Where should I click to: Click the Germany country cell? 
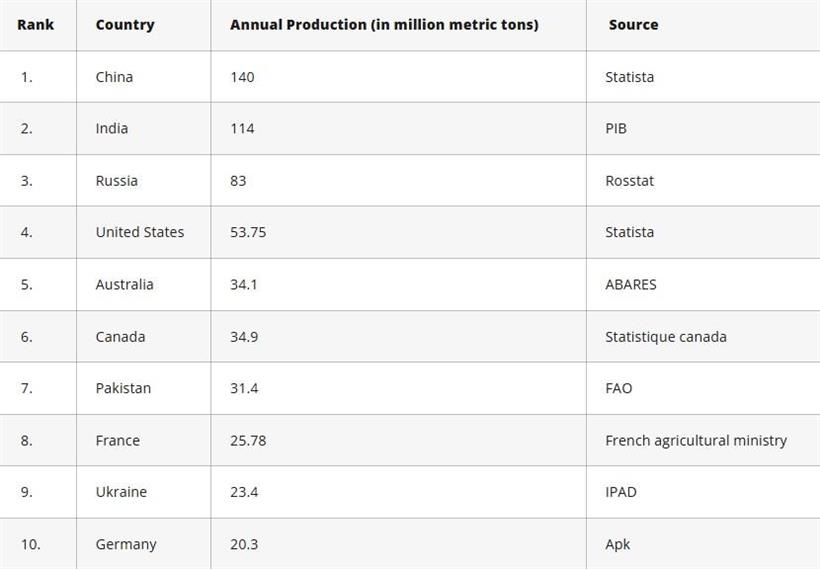126,544
